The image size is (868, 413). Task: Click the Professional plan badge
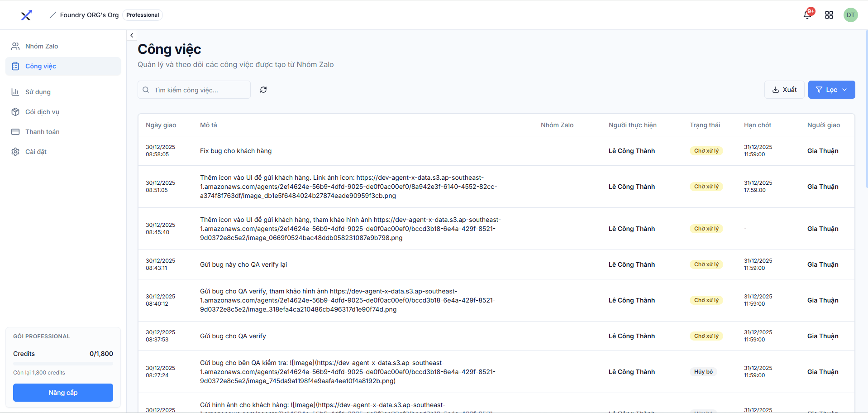[143, 15]
